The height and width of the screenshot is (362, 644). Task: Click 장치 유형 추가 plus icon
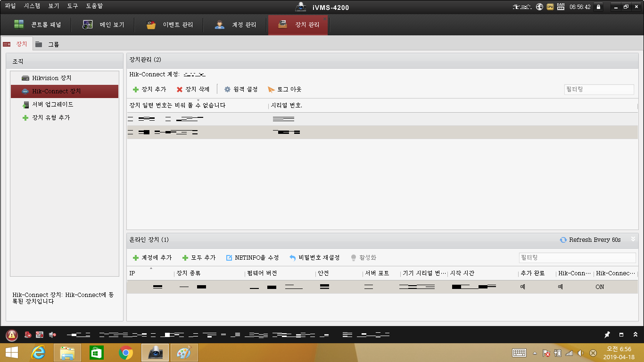25,117
